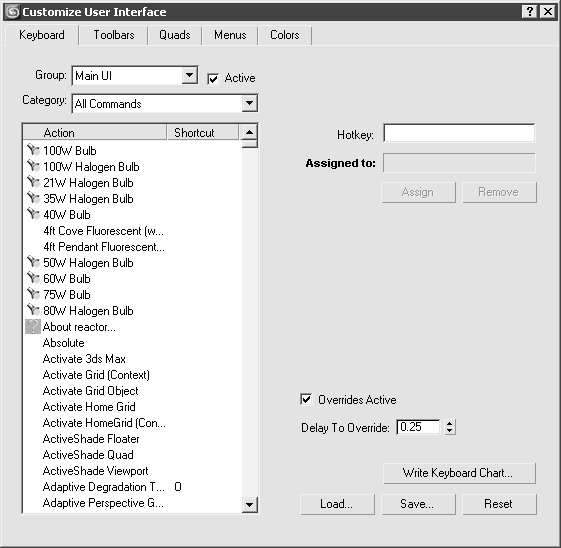Screen dimensions: 561x548
Task: Click the 3ds Max logo in the title bar
Action: point(13,12)
